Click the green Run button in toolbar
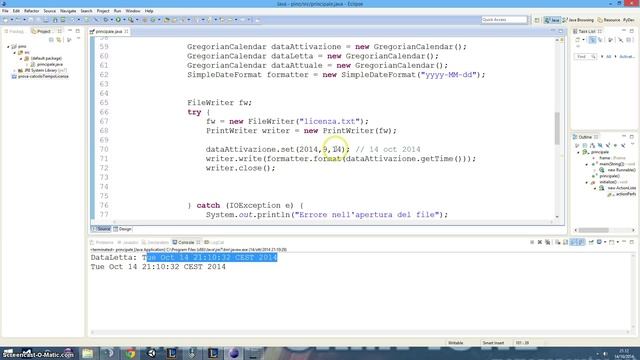This screenshot has height=360, width=640. 118,20
